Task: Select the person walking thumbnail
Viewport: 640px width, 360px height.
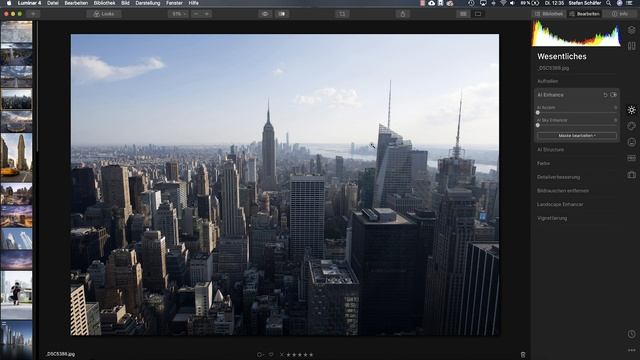Action: (x=16, y=295)
